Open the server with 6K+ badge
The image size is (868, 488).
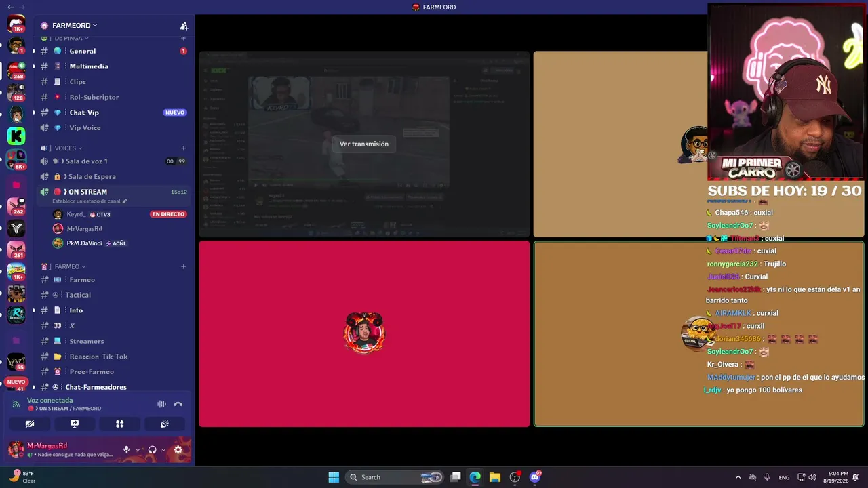coord(16,159)
